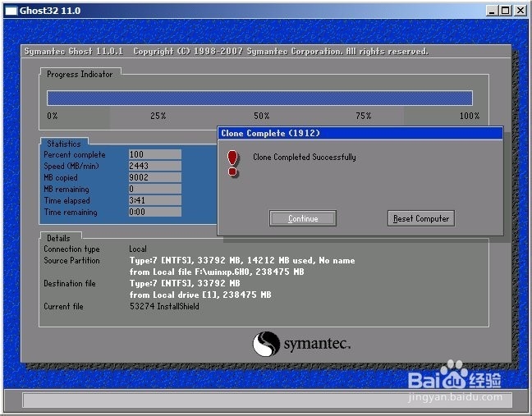Viewport: 532px width, 416px height.
Task: Click the MB copied value 9002
Action: tap(154, 177)
